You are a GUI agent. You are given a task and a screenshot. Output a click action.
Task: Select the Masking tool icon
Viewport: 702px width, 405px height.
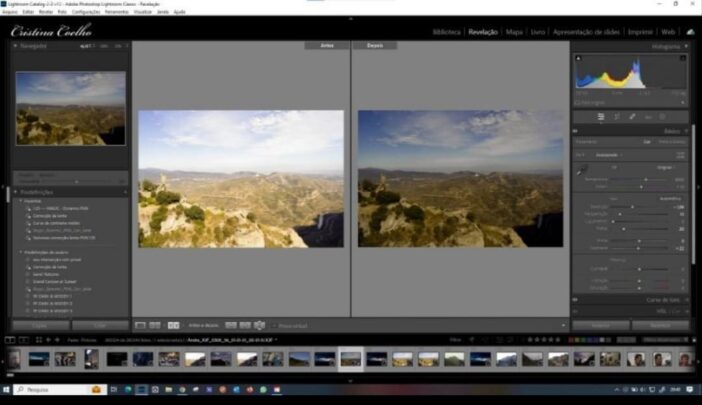663,117
